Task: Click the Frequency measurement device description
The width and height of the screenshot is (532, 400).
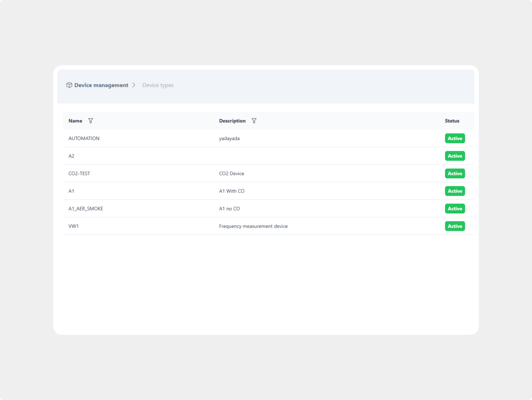Action: click(x=253, y=226)
